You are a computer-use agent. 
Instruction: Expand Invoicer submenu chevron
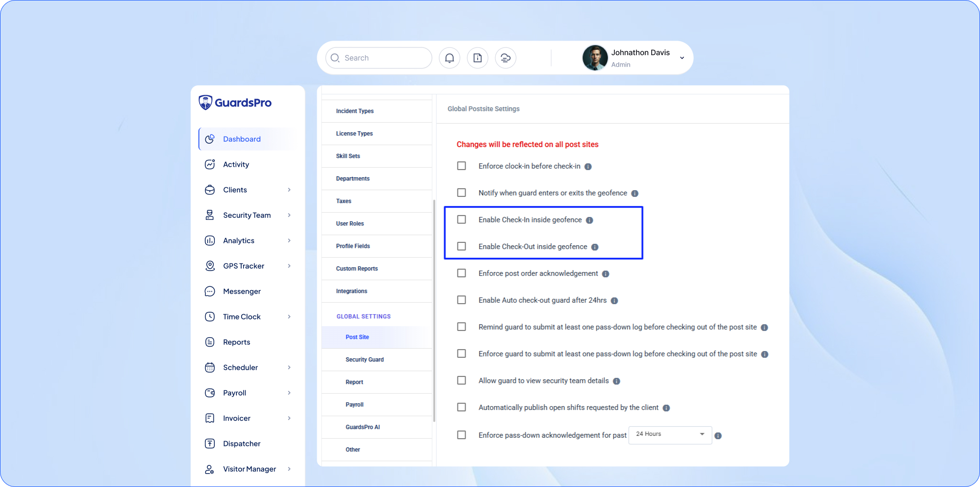[289, 418]
